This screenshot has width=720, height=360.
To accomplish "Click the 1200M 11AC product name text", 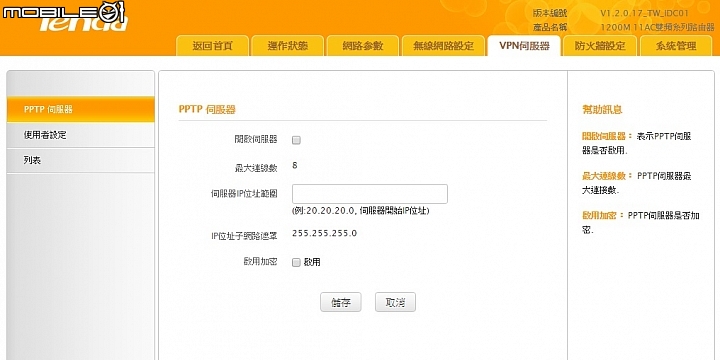I will (x=658, y=28).
